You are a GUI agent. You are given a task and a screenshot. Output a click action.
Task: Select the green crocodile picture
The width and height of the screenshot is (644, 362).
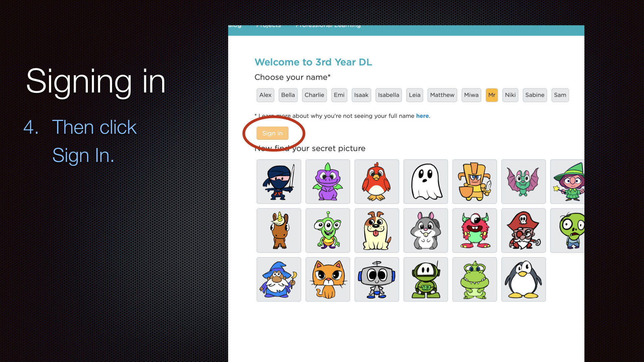[475, 280]
